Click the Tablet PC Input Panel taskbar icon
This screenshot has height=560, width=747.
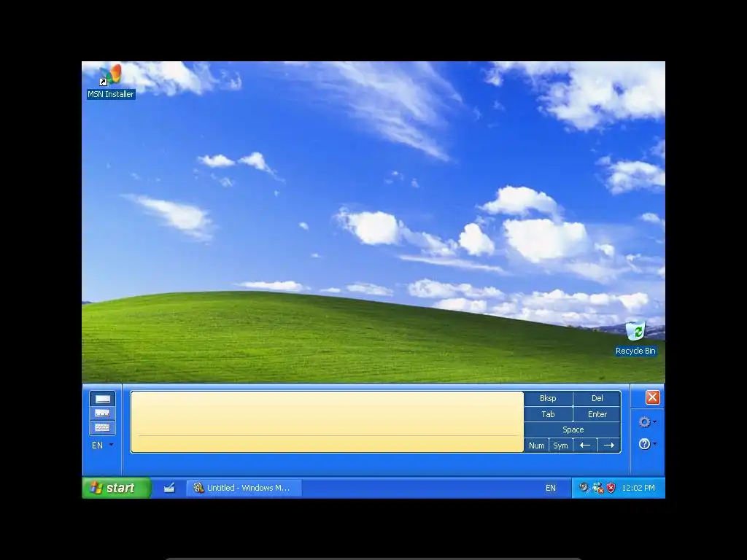pyautogui.click(x=169, y=488)
